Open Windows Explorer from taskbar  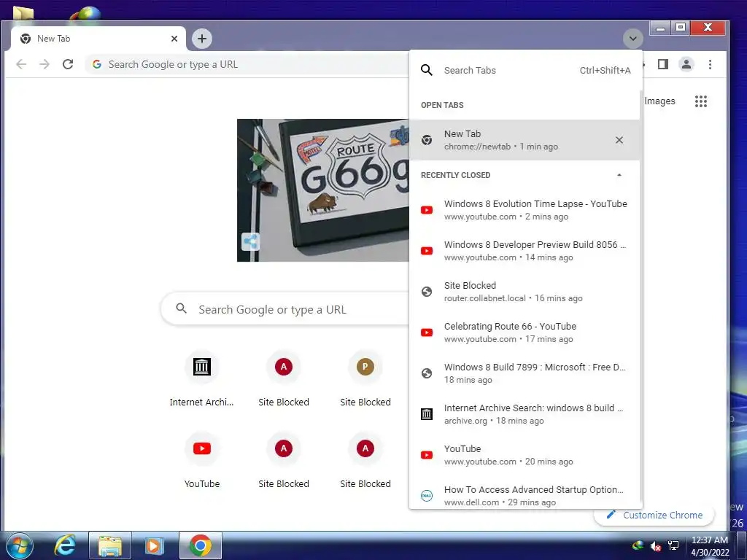click(x=109, y=545)
